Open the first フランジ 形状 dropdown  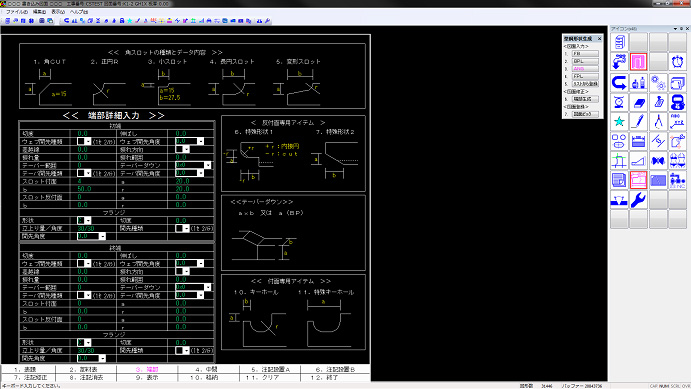click(84, 220)
